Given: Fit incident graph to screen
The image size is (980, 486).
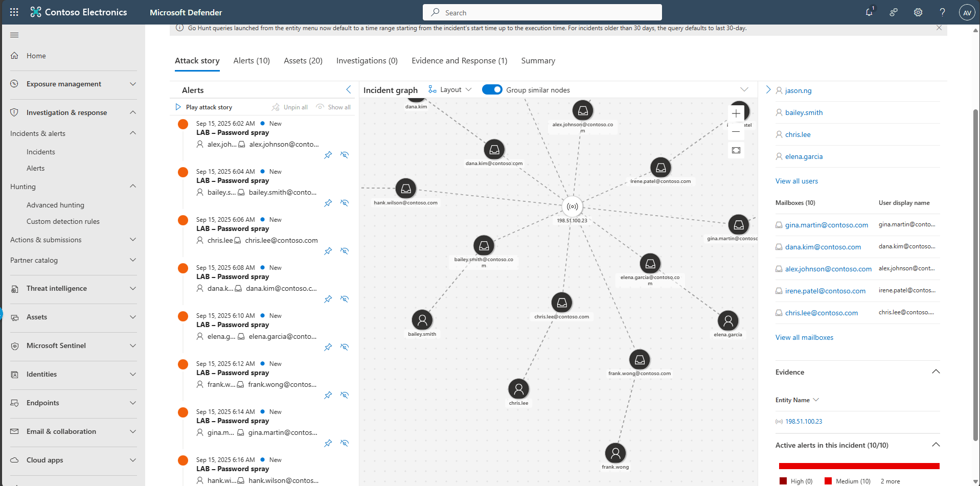Looking at the screenshot, I should click(736, 150).
